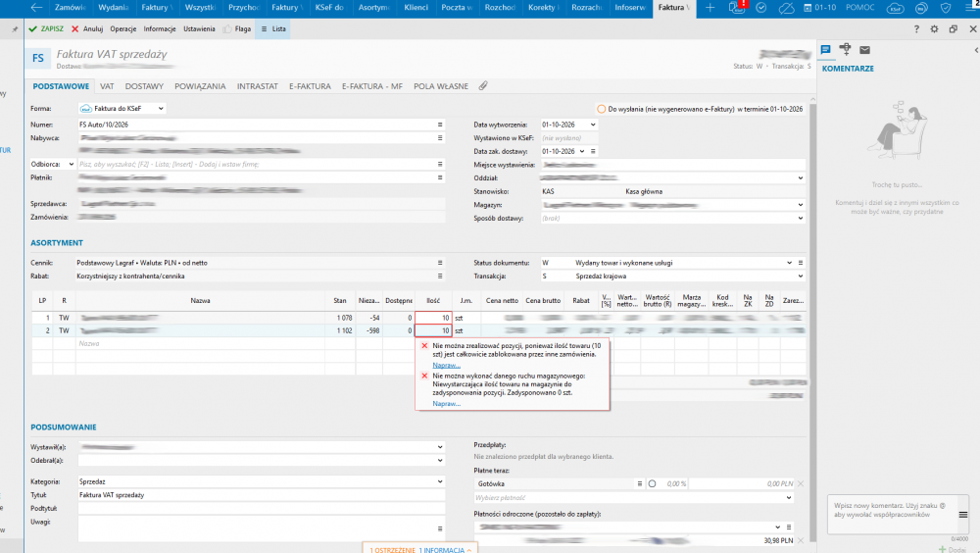Image resolution: width=980 pixels, height=553 pixels.
Task: Switch to the POWIĄZANIA tab
Action: pyautogui.click(x=200, y=86)
